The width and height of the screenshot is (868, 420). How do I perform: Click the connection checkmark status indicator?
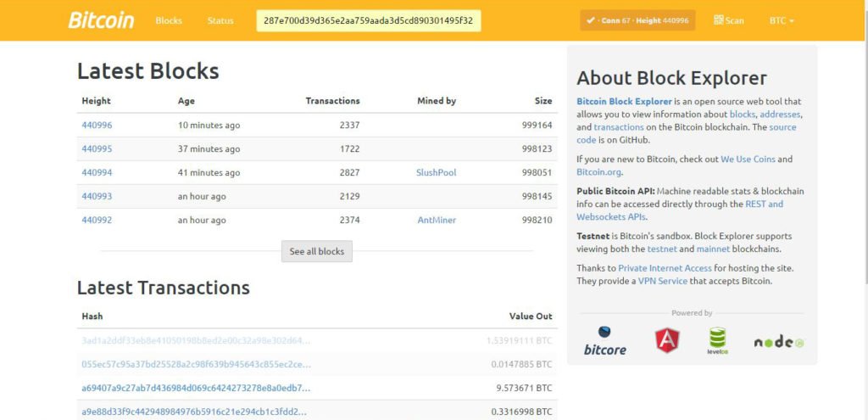coord(590,20)
